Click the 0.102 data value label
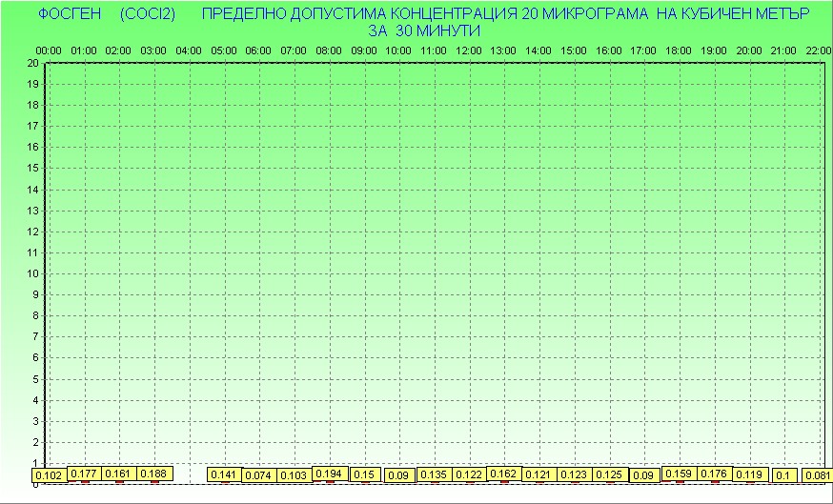833x504 pixels. [x=49, y=474]
